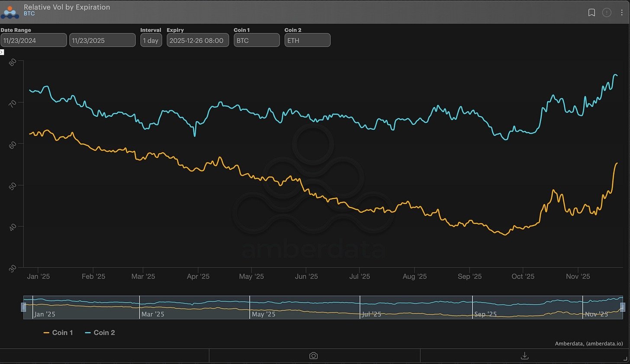Open the Expiry selector showing 2025-12-26

(198, 40)
